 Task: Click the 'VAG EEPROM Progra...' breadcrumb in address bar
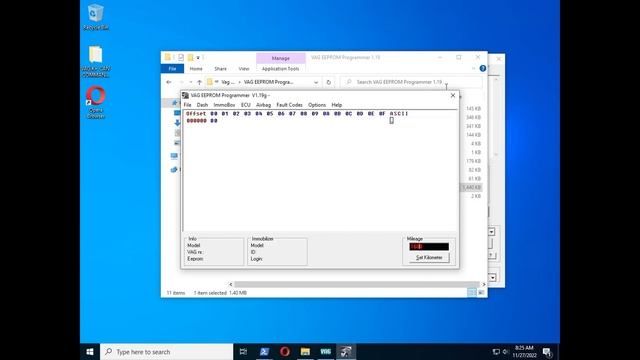coord(269,82)
